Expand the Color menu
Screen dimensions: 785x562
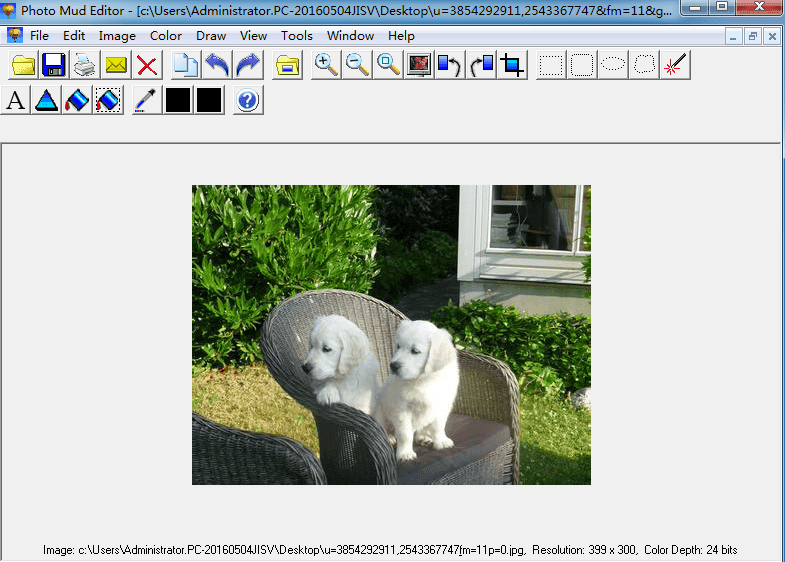[166, 35]
